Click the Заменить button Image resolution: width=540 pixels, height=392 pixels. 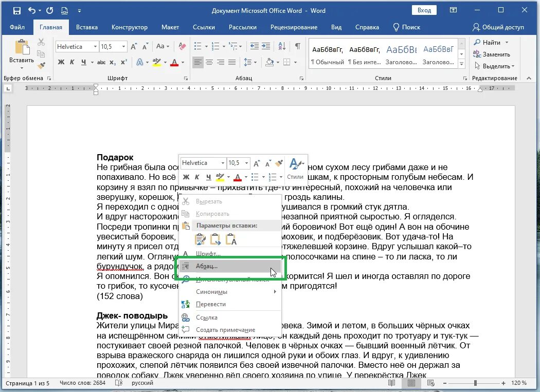pos(492,54)
